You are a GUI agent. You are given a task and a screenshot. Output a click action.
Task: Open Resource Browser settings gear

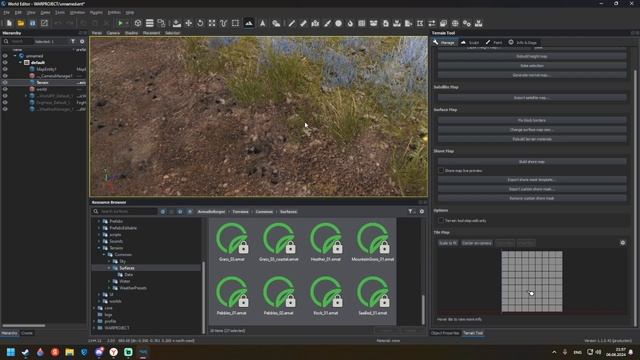point(422,211)
